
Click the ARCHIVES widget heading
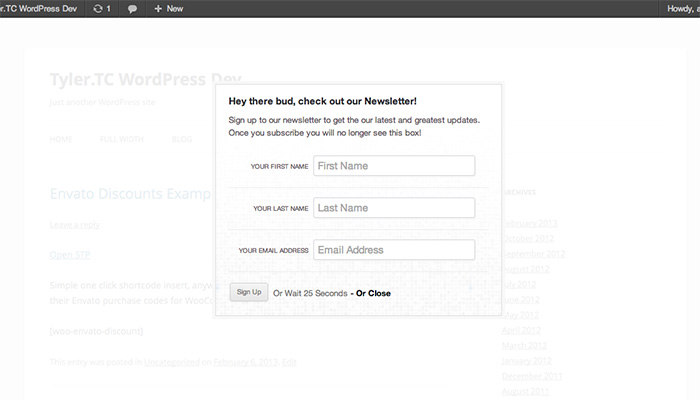coord(519,192)
